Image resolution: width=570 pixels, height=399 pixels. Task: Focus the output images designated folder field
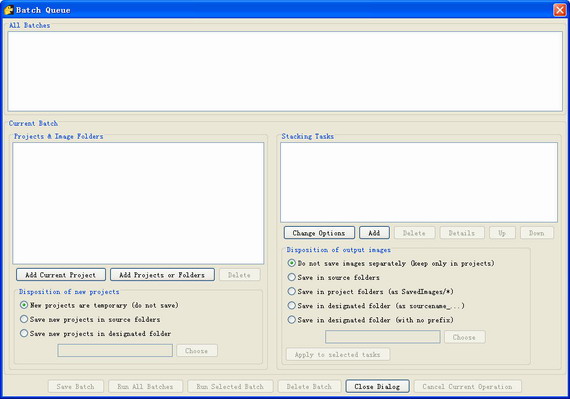click(383, 337)
